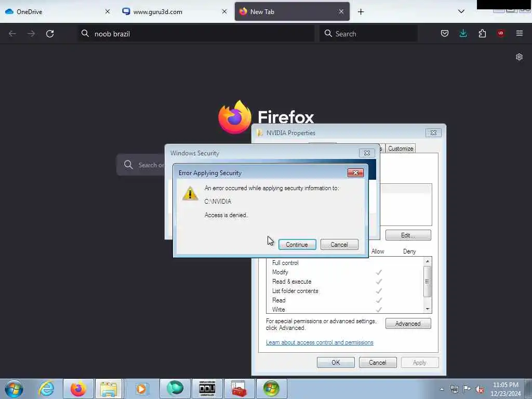This screenshot has height=399, width=532.
Task: Open the network tray icon
Action: point(454,389)
